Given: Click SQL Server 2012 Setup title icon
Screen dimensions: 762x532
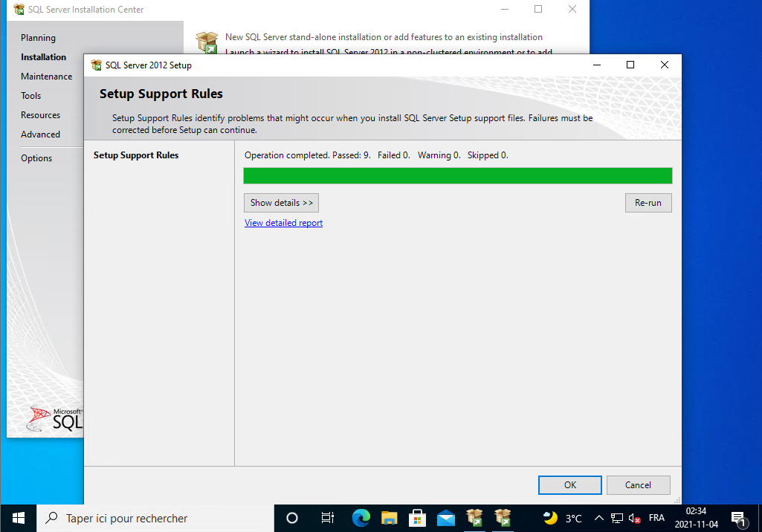Looking at the screenshot, I should pyautogui.click(x=96, y=65).
